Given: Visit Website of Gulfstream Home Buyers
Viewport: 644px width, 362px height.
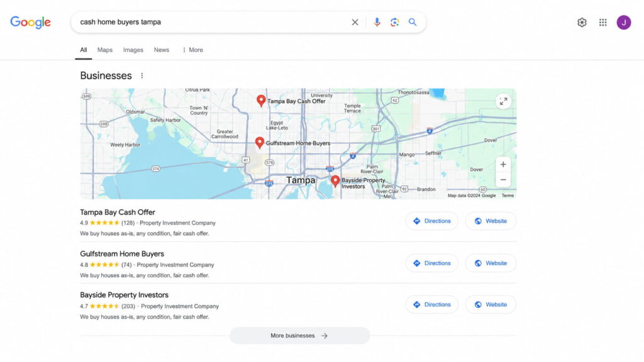Looking at the screenshot, I should pyautogui.click(x=491, y=263).
